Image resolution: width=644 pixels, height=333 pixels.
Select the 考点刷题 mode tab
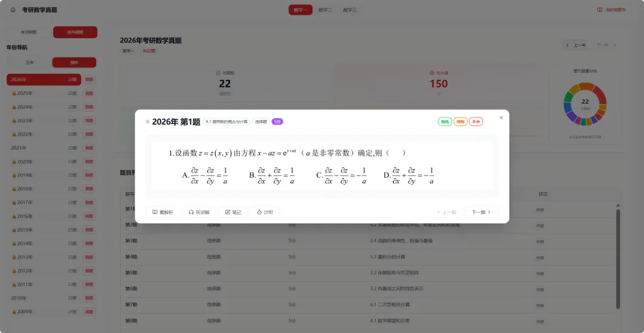tap(29, 32)
